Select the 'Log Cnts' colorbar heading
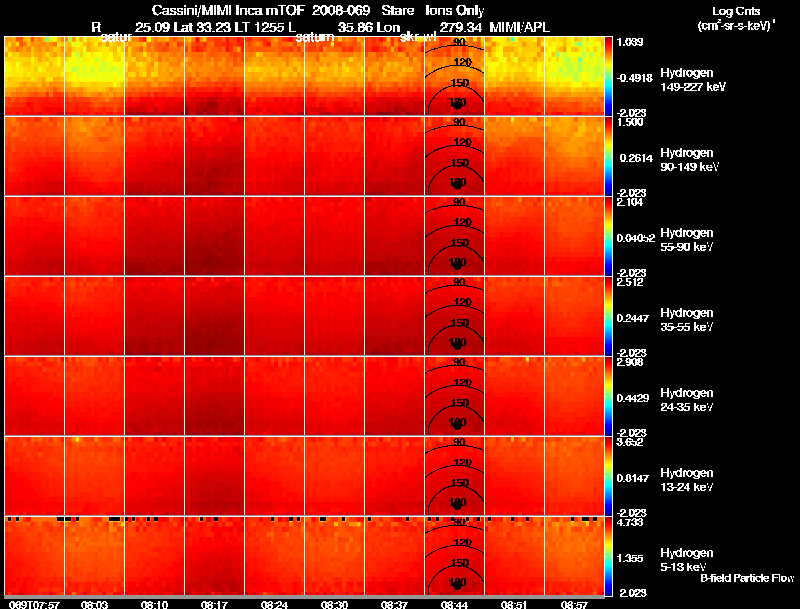 (736, 11)
